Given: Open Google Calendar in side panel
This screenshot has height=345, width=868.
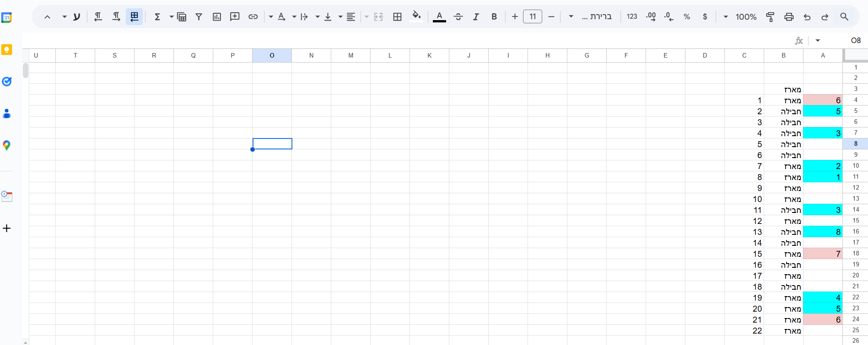Looking at the screenshot, I should [7, 18].
